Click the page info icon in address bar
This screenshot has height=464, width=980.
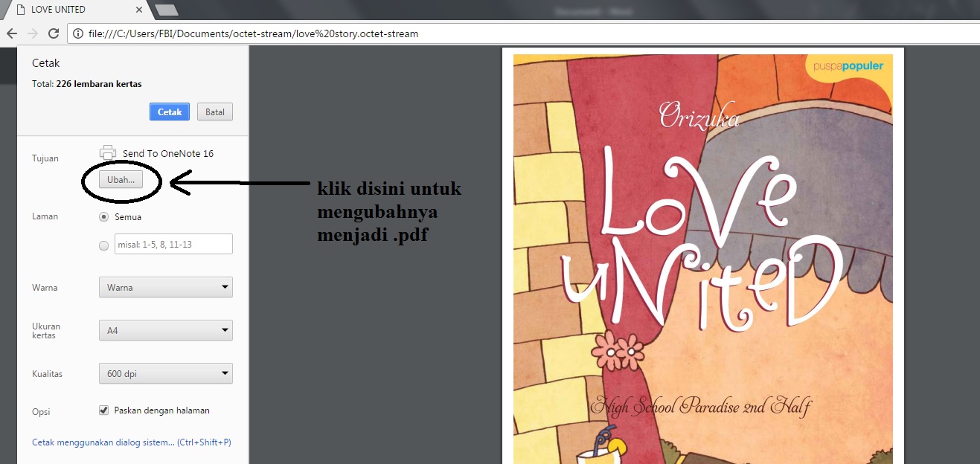pyautogui.click(x=78, y=33)
